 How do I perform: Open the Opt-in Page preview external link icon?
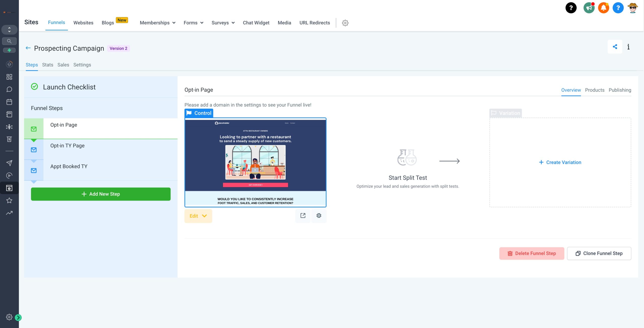tap(303, 216)
